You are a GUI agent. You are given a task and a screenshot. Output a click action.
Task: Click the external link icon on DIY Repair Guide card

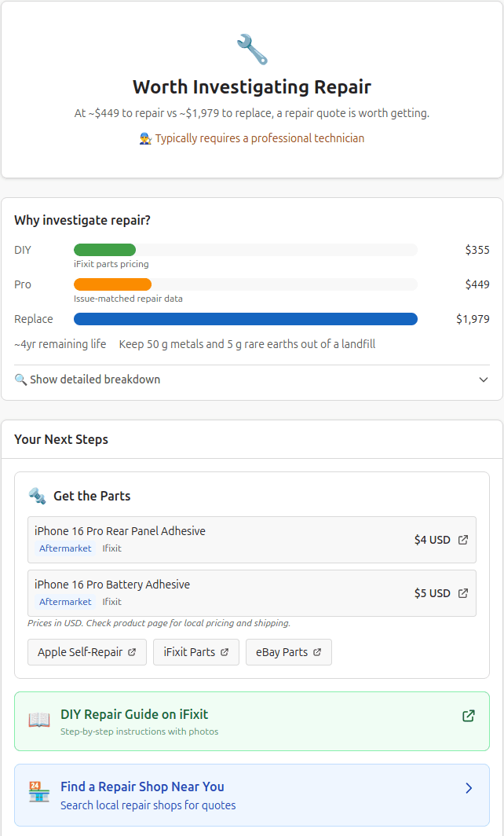coord(469,716)
